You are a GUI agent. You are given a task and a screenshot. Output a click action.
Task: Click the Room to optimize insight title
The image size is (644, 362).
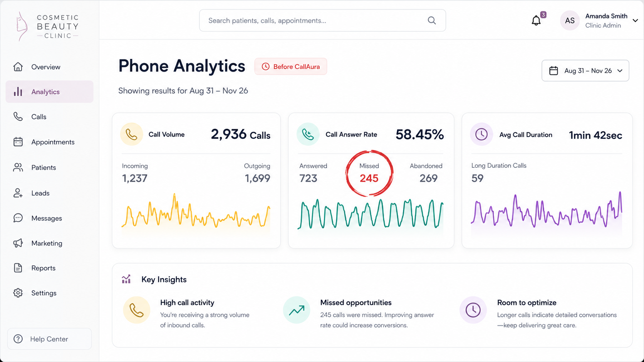(527, 303)
